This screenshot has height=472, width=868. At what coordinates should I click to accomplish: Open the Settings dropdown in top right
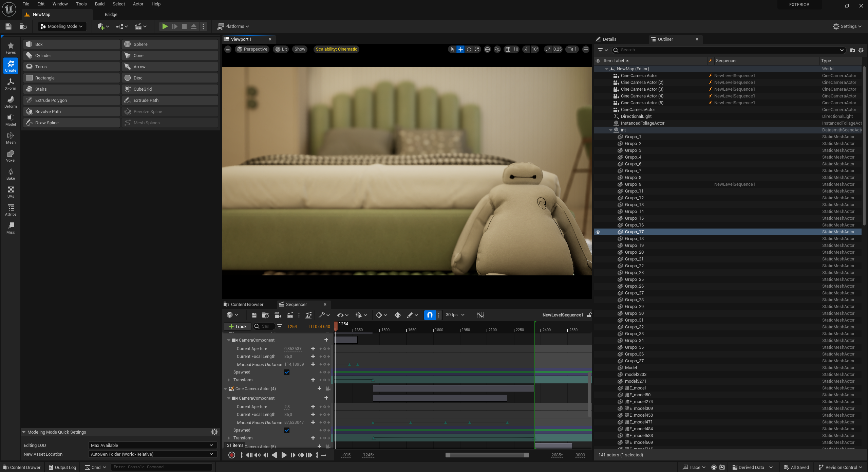[847, 26]
